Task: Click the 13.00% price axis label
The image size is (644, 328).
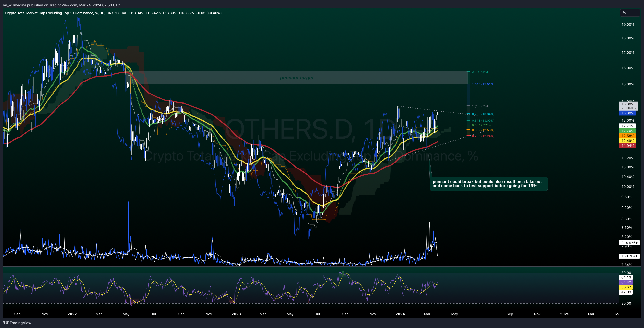Action: click(x=628, y=121)
